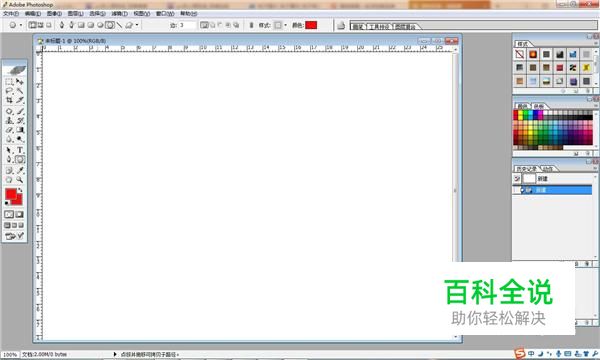Choose Rectangle shape in options bar
The height and width of the screenshot is (360, 600).
(x=81, y=25)
